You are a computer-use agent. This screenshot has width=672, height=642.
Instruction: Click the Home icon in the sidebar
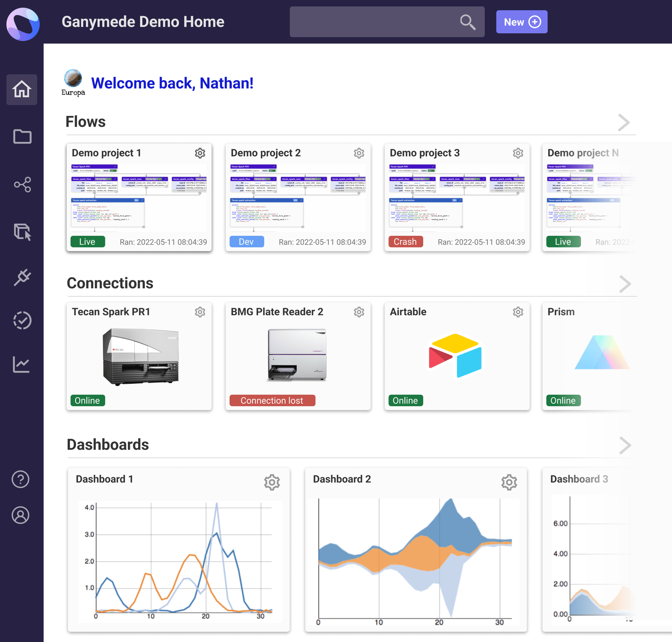pyautogui.click(x=22, y=89)
